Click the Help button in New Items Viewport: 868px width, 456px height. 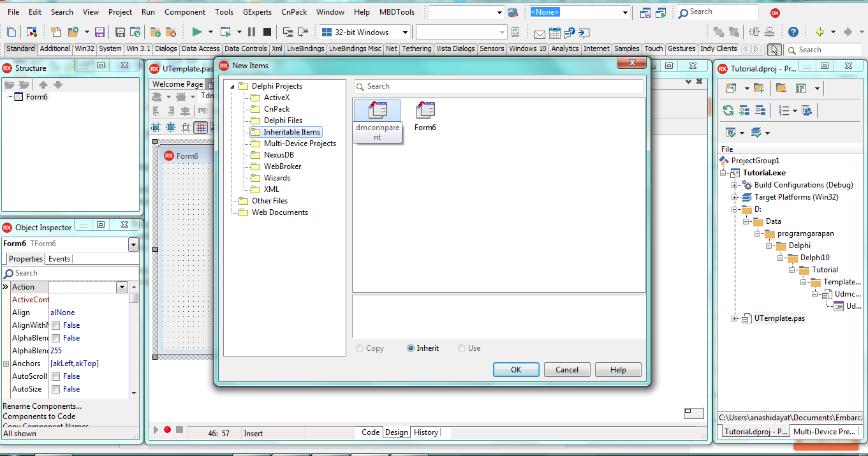[x=617, y=369]
